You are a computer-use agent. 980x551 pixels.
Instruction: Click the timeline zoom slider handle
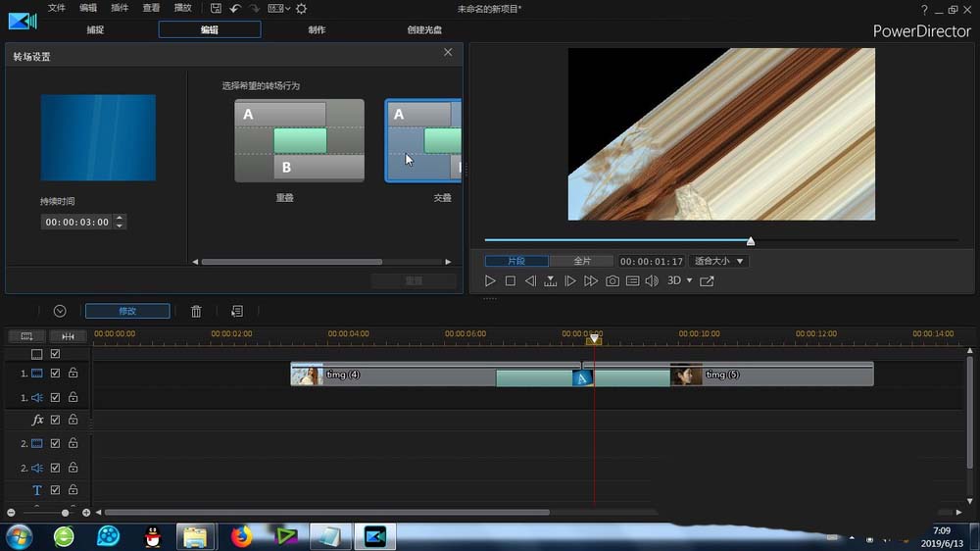tap(66, 513)
